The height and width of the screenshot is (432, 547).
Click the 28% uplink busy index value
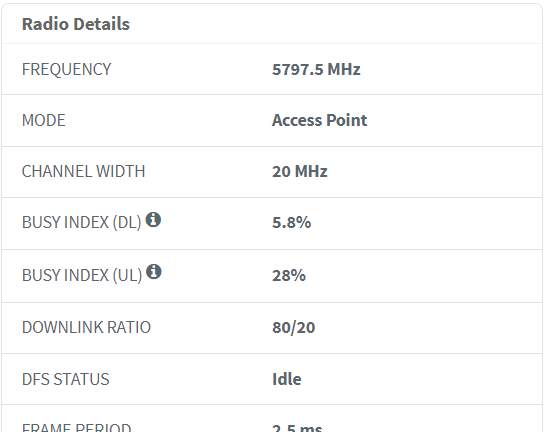[x=289, y=275]
